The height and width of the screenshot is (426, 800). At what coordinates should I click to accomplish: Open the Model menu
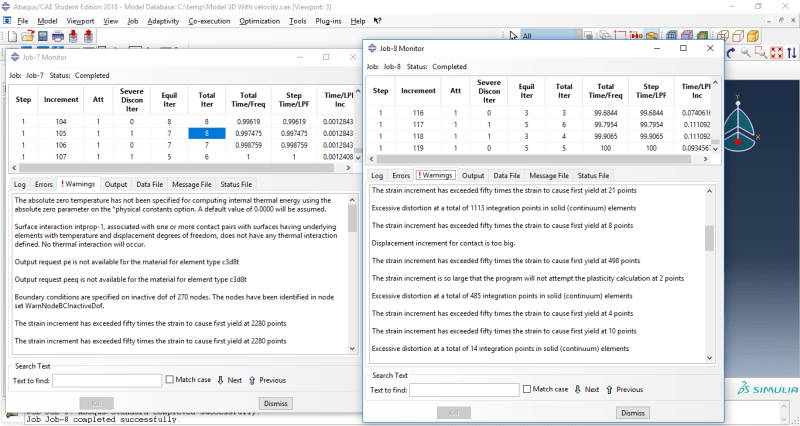(47, 21)
